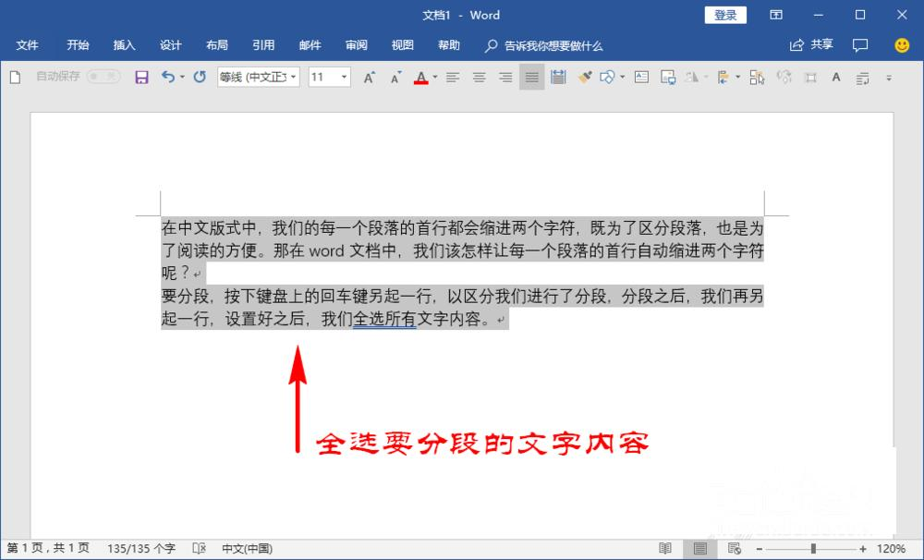Insert a text box icon
Image resolution: width=924 pixels, height=560 pixels.
[642, 78]
